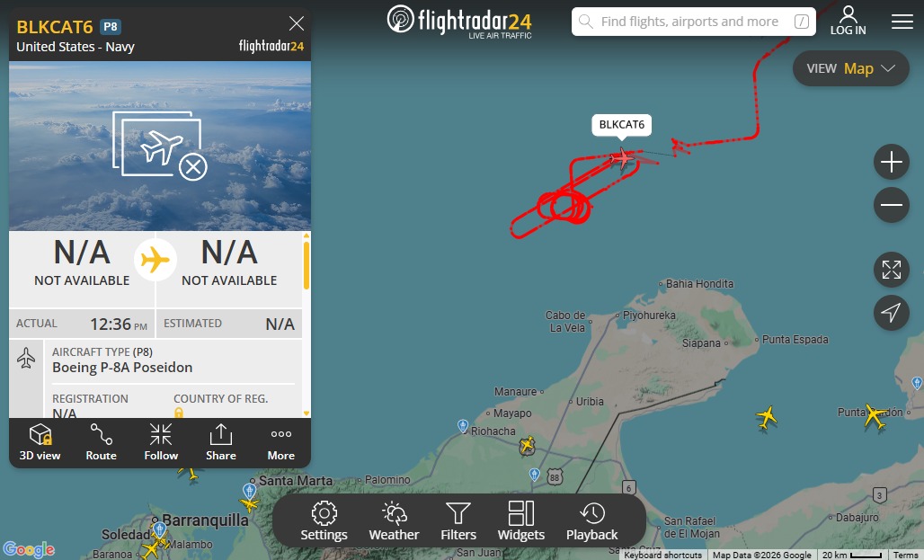The height and width of the screenshot is (560, 924).
Task: Open map Settings
Action: pyautogui.click(x=324, y=521)
